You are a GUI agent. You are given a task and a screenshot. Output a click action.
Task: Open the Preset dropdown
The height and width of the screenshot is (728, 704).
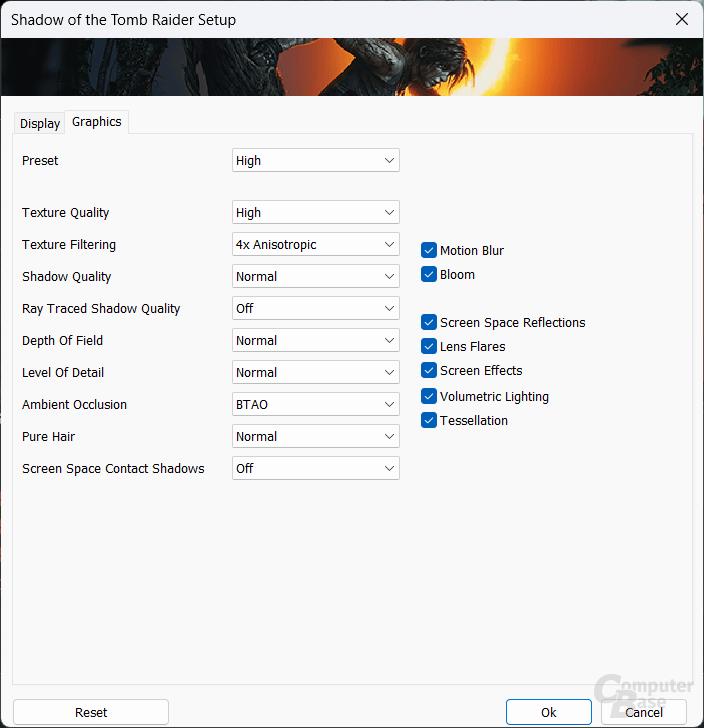(315, 160)
